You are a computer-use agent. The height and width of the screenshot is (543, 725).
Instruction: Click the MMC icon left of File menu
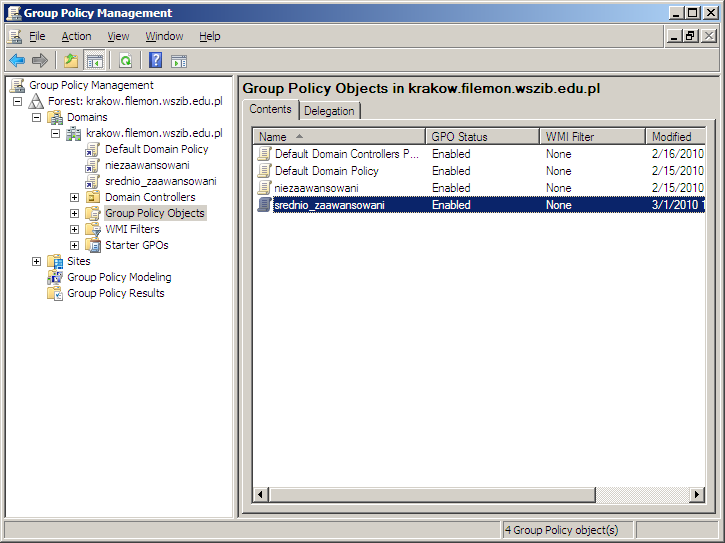pyautogui.click(x=15, y=37)
